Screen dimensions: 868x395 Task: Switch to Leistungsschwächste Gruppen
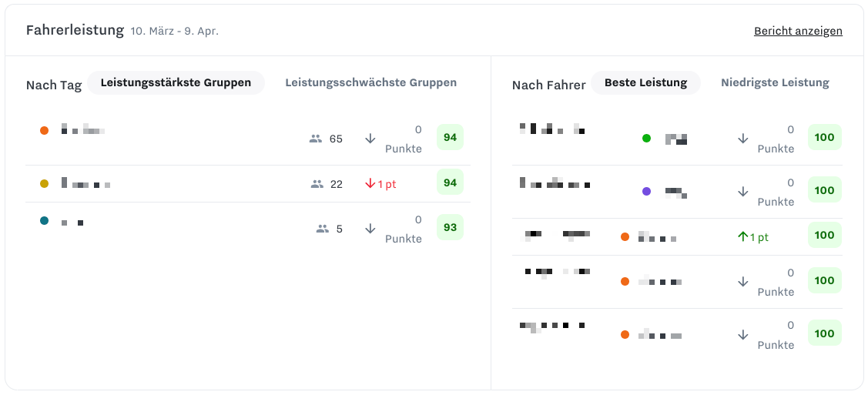point(371,83)
